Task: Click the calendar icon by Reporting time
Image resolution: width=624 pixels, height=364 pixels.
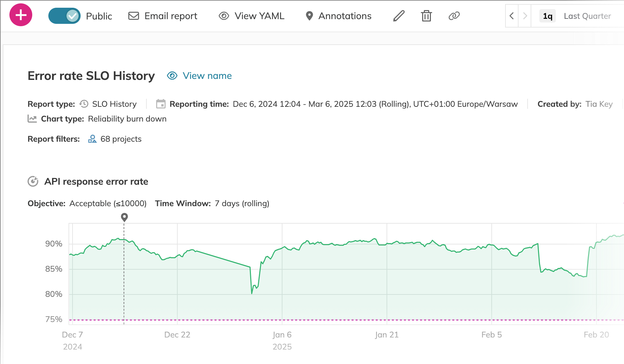Action: 161,104
